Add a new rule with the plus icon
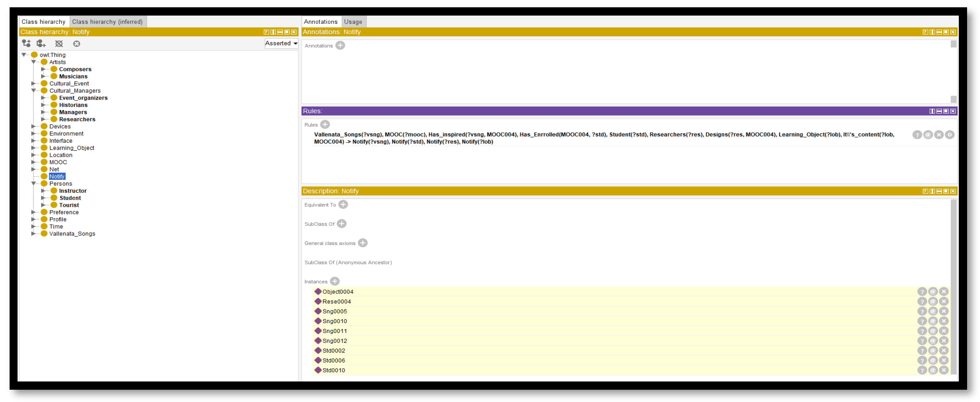Image resolution: width=980 pixels, height=402 pixels. (x=325, y=125)
